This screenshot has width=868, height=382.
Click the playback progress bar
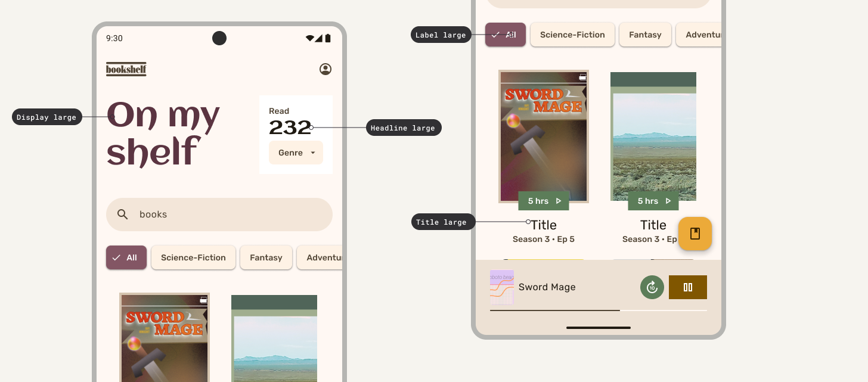(598, 310)
